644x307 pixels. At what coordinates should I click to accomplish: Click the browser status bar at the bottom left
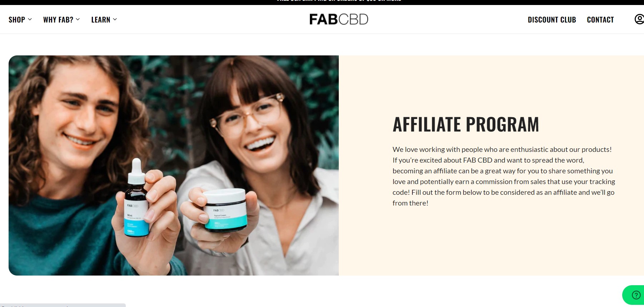63,305
